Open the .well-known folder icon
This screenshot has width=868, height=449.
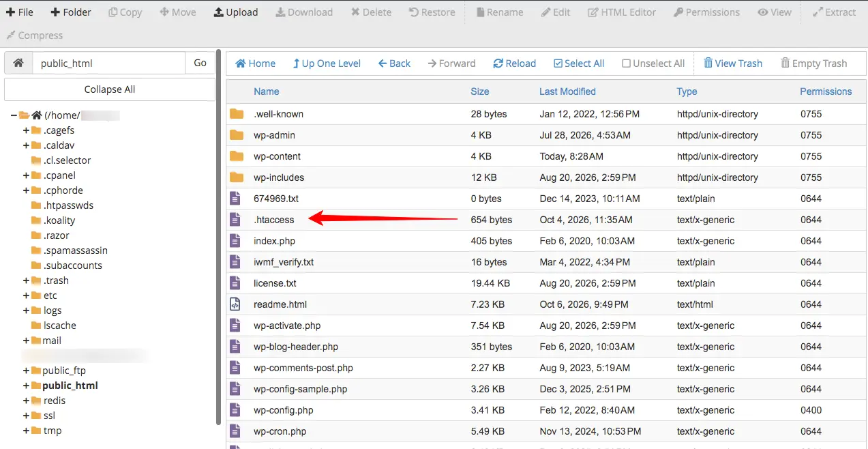point(237,114)
